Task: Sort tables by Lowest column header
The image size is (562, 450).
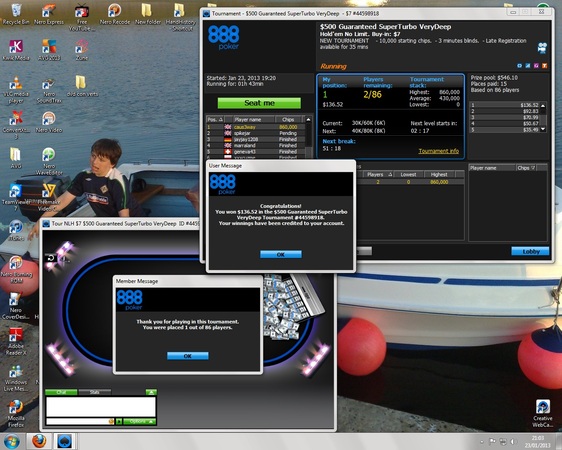Action: [x=408, y=174]
